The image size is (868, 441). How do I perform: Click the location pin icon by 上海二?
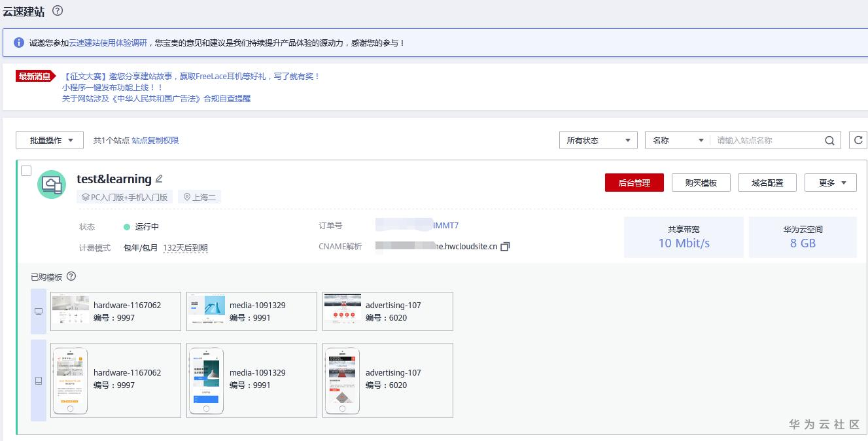coord(187,197)
